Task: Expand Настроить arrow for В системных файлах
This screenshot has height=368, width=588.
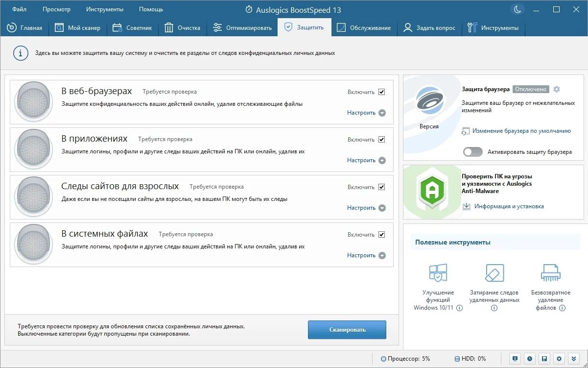Action: pos(382,256)
